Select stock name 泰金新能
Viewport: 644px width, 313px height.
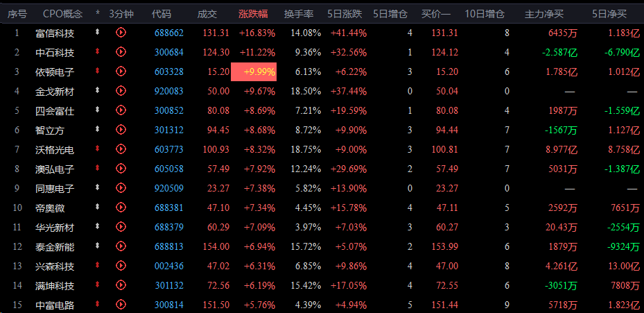coord(55,247)
